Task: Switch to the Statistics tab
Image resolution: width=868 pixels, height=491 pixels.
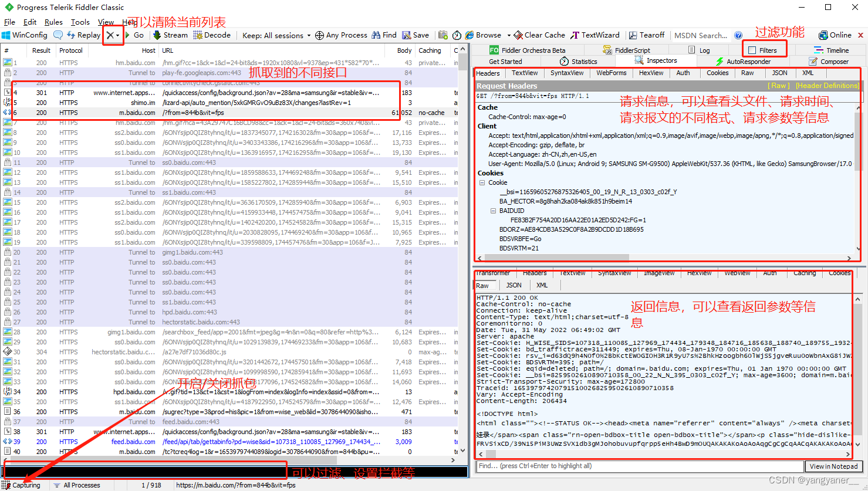Action: coord(578,62)
